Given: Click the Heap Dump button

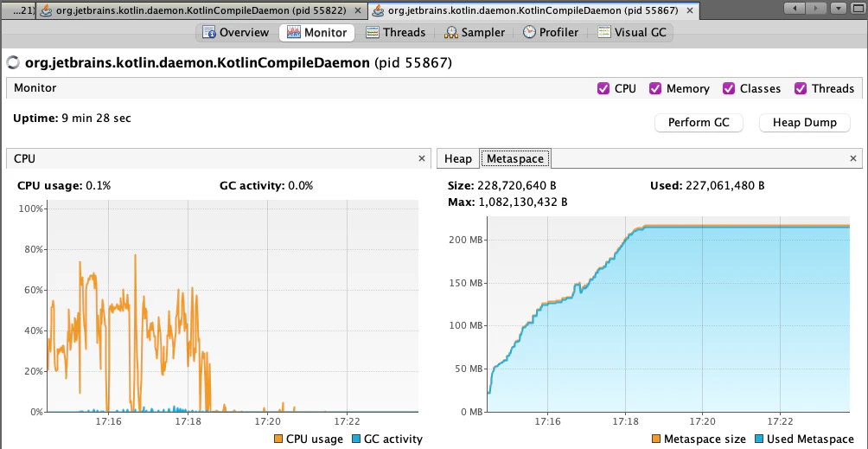Looking at the screenshot, I should click(804, 122).
